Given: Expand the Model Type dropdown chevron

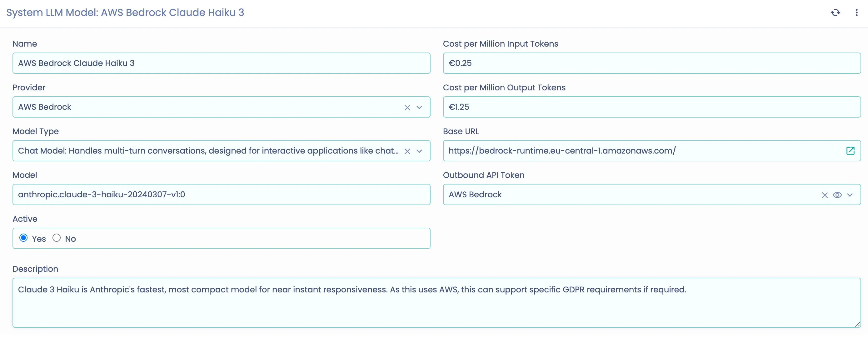Looking at the screenshot, I should (x=419, y=151).
